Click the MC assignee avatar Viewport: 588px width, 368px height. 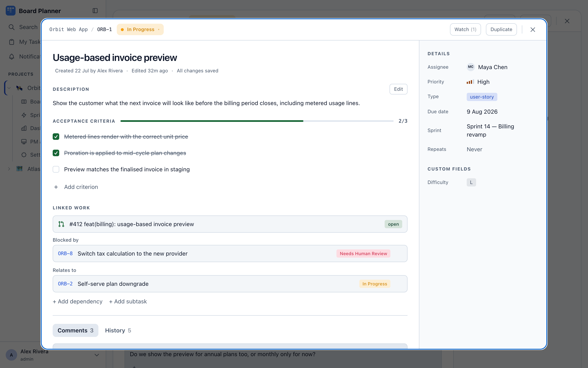[x=471, y=67]
